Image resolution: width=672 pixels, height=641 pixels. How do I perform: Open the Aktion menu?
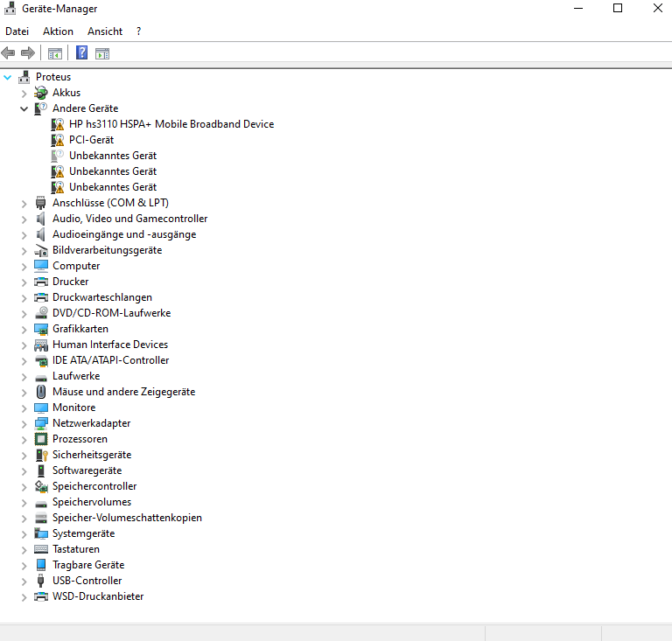tap(58, 31)
